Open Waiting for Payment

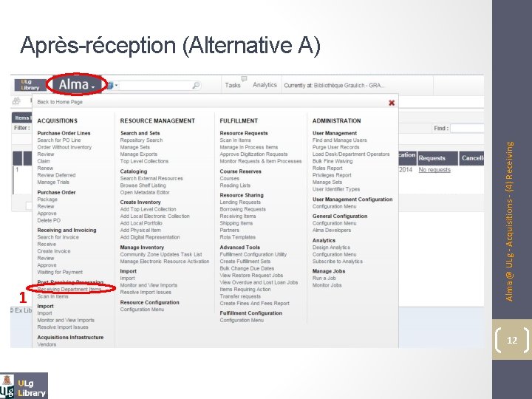coord(60,272)
